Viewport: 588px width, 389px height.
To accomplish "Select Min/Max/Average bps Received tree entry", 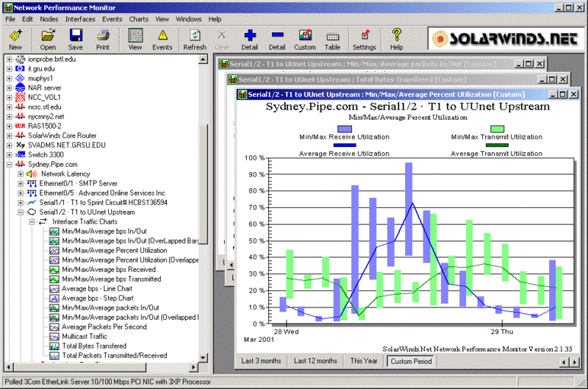I will click(109, 270).
